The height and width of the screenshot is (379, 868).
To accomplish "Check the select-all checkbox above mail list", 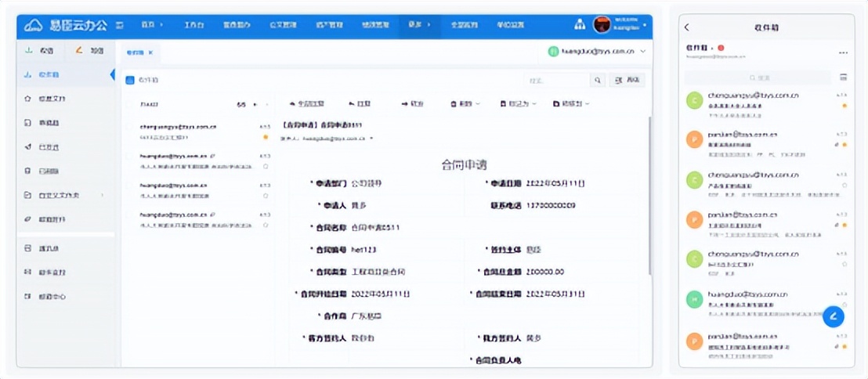I will [x=129, y=104].
